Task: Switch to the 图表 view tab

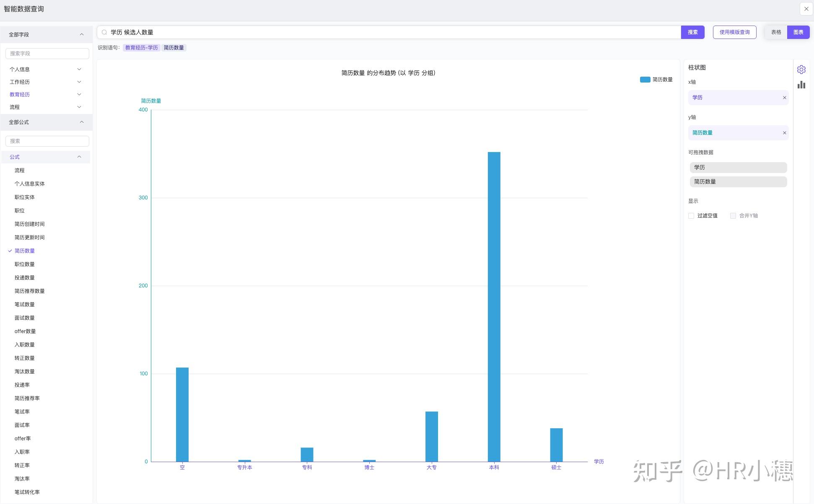Action: tap(798, 32)
